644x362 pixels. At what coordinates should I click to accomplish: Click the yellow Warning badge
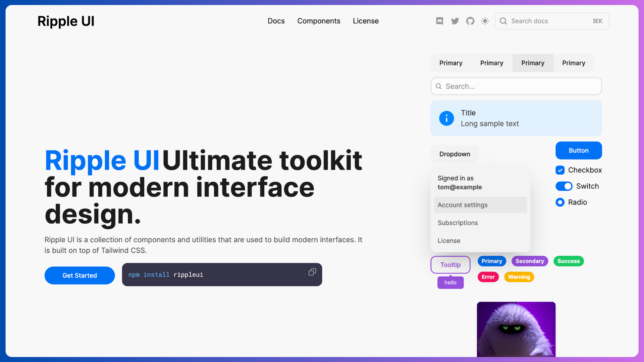pyautogui.click(x=519, y=277)
